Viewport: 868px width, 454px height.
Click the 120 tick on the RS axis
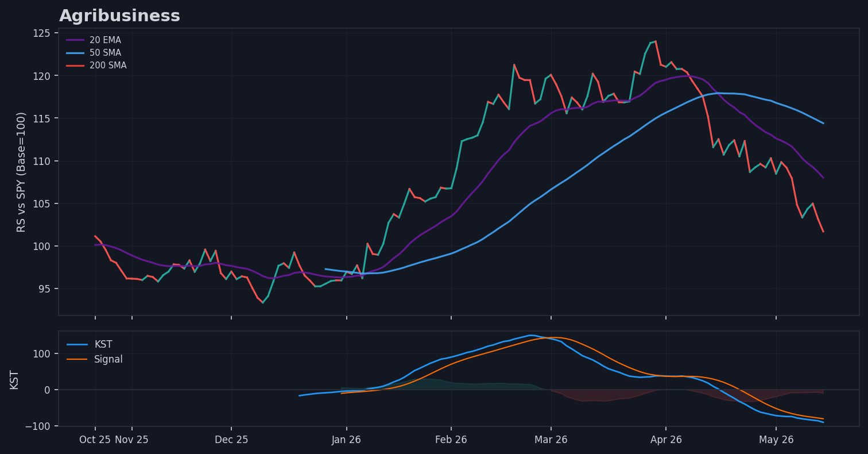coord(42,76)
